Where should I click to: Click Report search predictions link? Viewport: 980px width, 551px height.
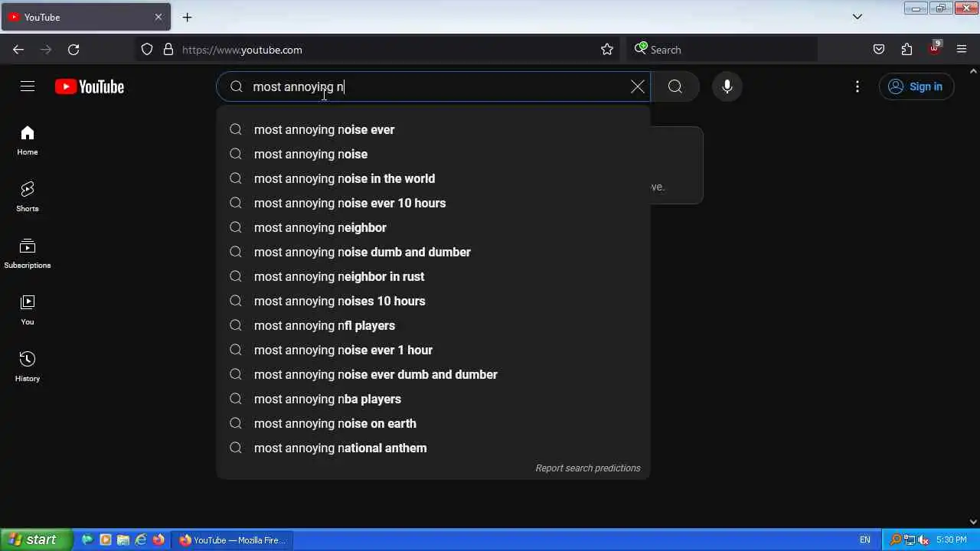pyautogui.click(x=588, y=468)
